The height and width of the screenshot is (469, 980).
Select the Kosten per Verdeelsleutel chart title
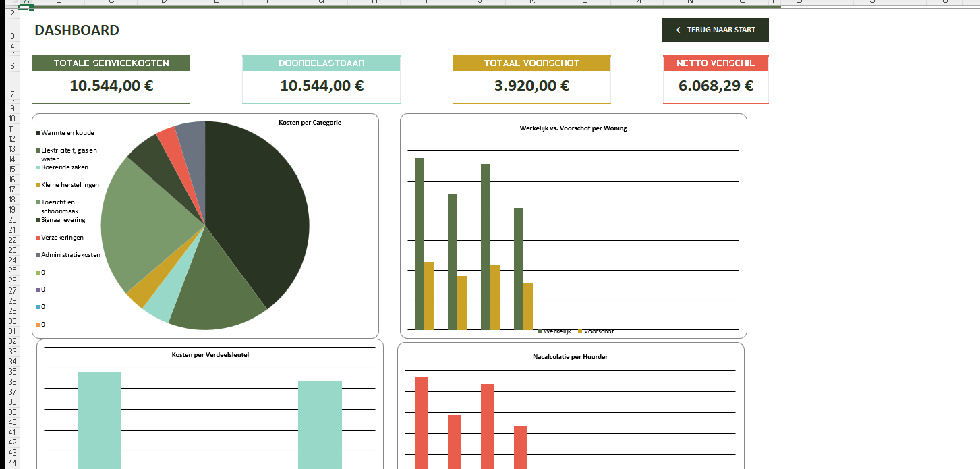[x=210, y=354]
